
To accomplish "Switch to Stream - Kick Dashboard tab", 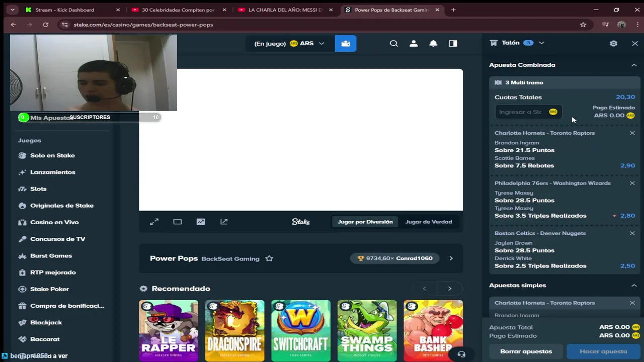I will tap(72, 10).
